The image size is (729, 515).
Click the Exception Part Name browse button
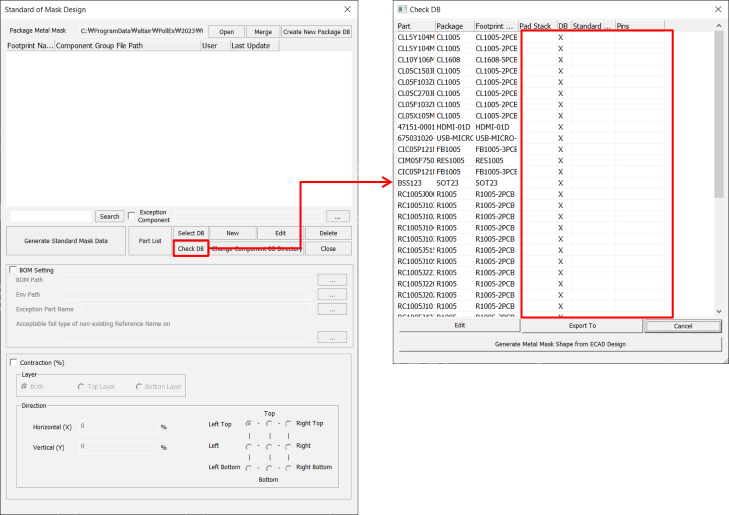[x=331, y=310]
